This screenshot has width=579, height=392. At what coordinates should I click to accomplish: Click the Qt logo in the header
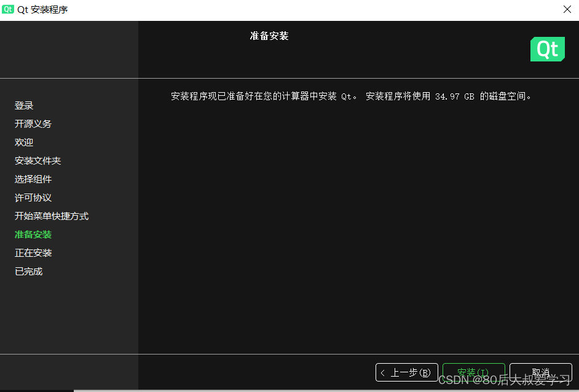point(546,49)
